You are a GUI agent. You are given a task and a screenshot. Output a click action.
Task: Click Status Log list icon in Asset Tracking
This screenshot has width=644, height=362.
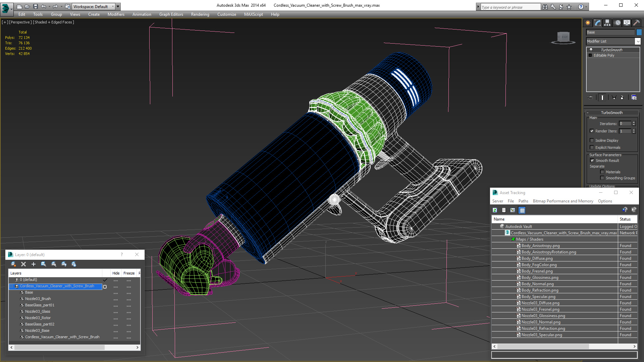[504, 210]
